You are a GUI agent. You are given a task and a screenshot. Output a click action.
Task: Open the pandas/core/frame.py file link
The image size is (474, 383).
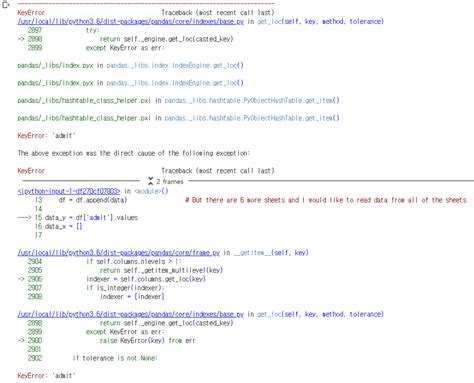click(x=119, y=253)
